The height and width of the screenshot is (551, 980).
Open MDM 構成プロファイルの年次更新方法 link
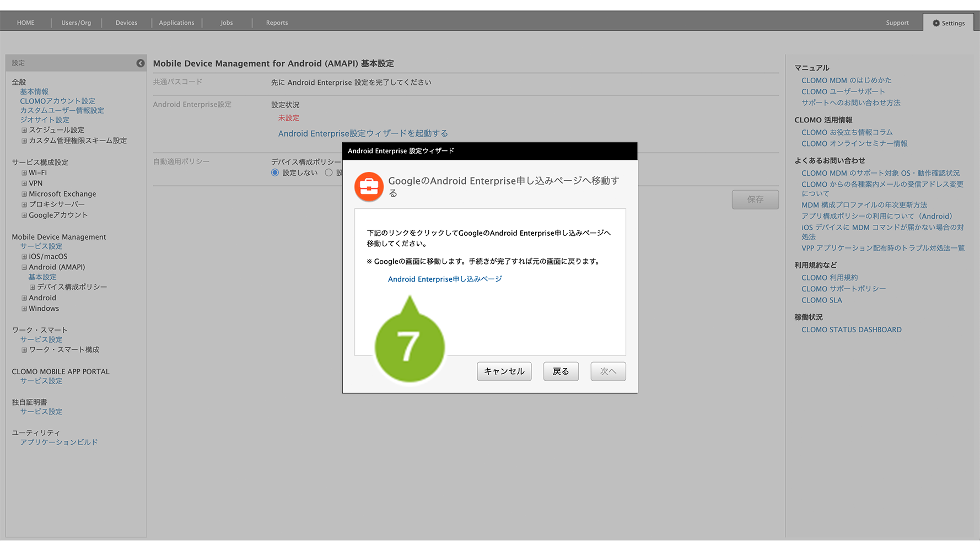coord(864,205)
